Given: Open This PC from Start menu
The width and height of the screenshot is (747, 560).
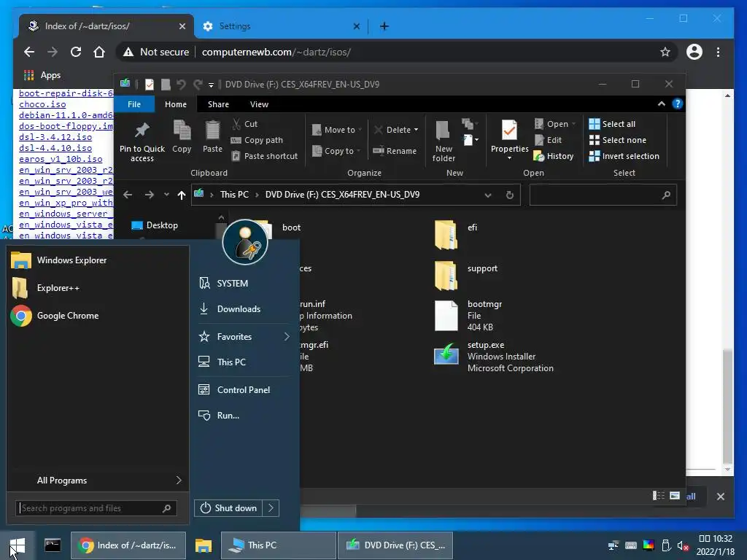Looking at the screenshot, I should pyautogui.click(x=222, y=362).
